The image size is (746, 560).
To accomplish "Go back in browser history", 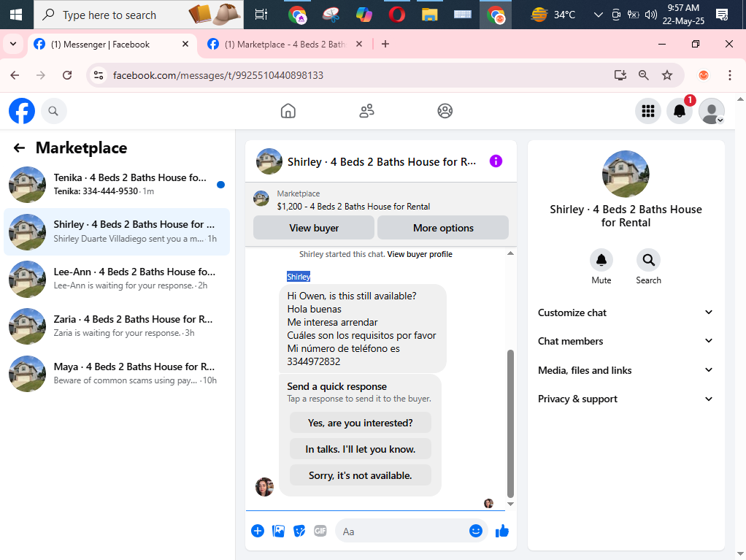I will click(15, 75).
